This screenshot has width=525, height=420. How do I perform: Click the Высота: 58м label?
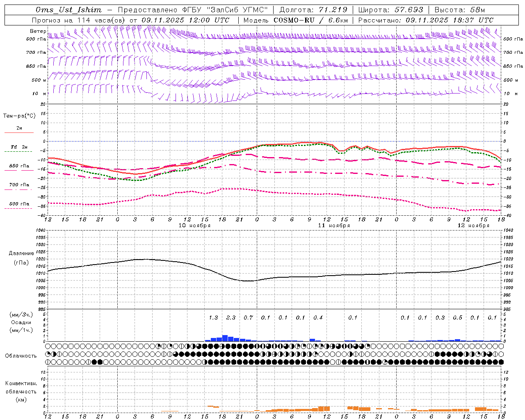pos(459,9)
